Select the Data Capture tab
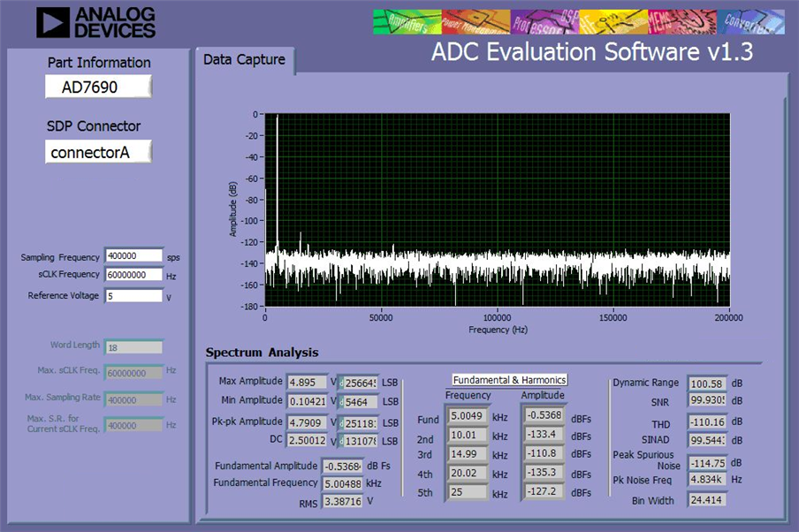The width and height of the screenshot is (799, 532). [244, 60]
